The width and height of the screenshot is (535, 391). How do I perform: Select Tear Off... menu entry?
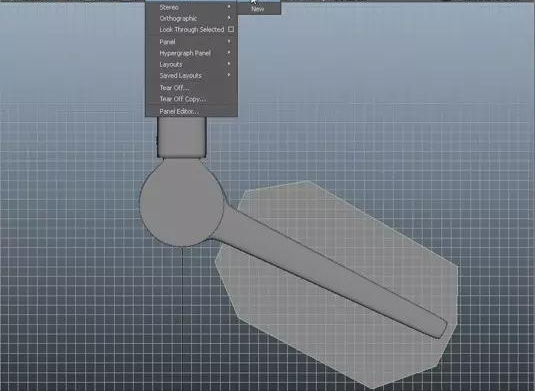click(191, 88)
